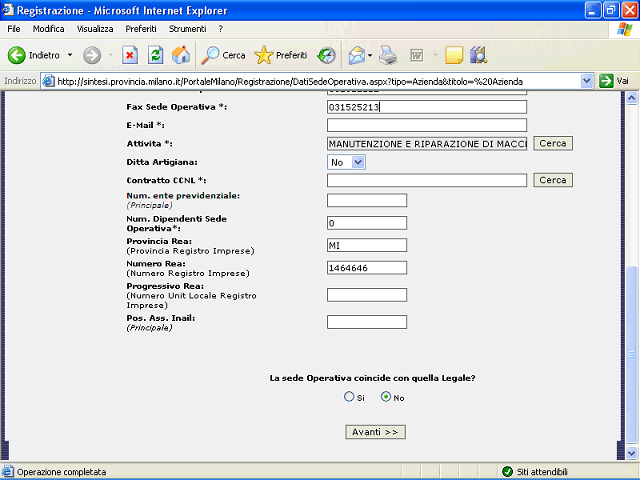Open the history clock icon
Viewport: 640px width, 480px height.
327,55
